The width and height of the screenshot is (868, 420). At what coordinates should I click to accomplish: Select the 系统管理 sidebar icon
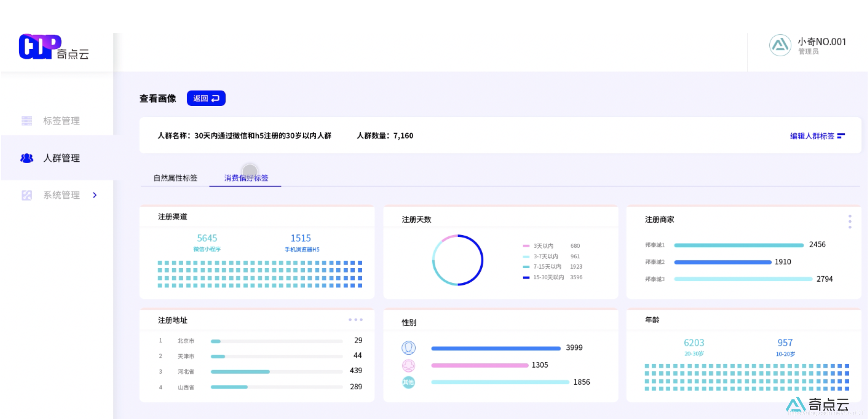point(26,195)
